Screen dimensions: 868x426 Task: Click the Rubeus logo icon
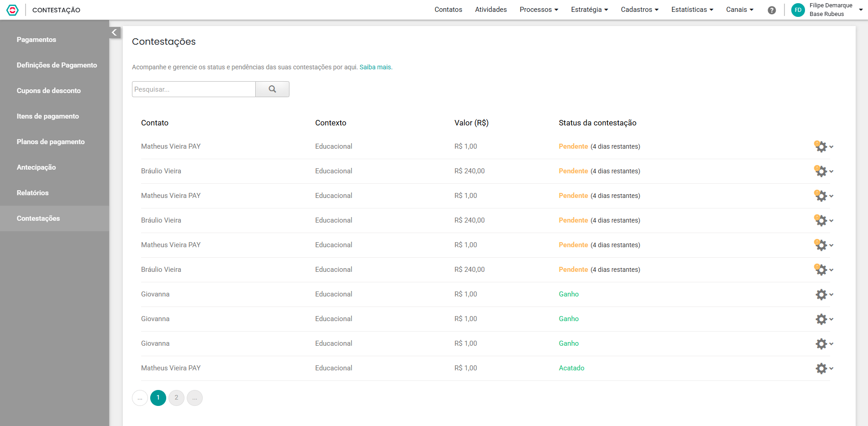13,10
